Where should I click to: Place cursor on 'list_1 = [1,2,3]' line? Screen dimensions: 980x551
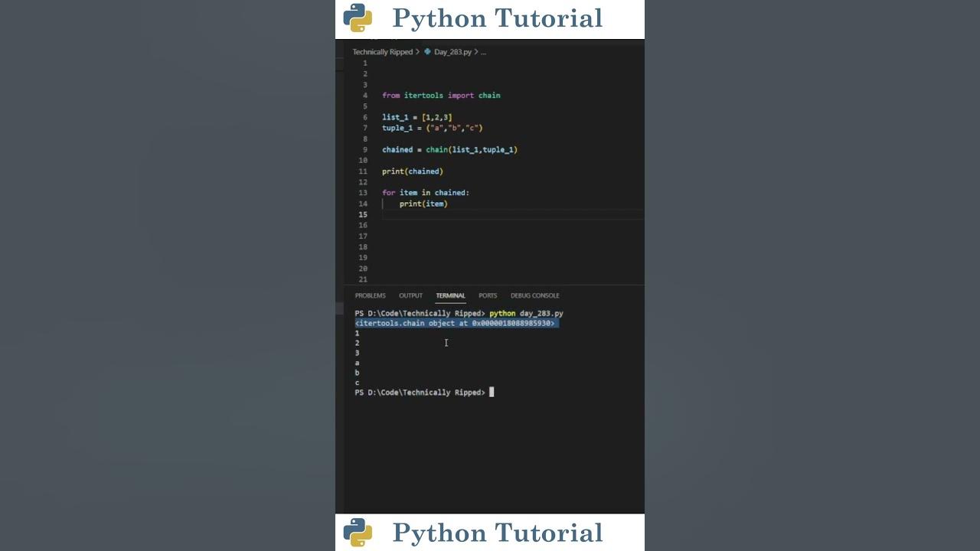[417, 117]
